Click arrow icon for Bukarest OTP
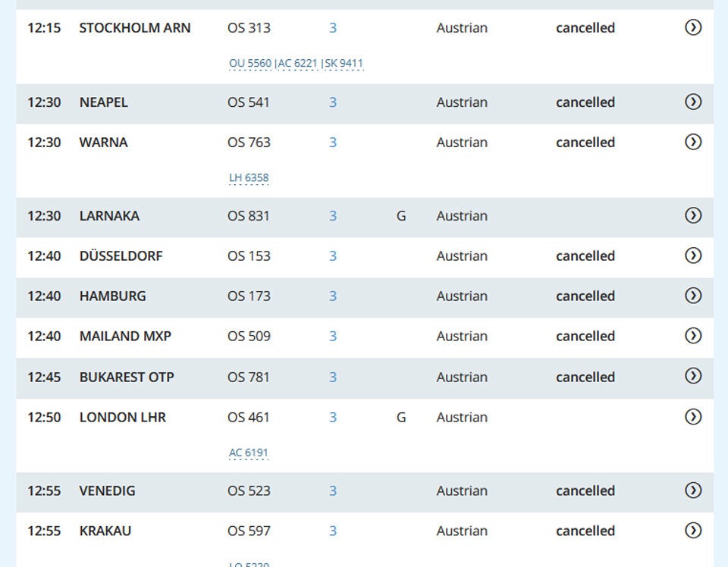The height and width of the screenshot is (567, 728). (x=692, y=377)
